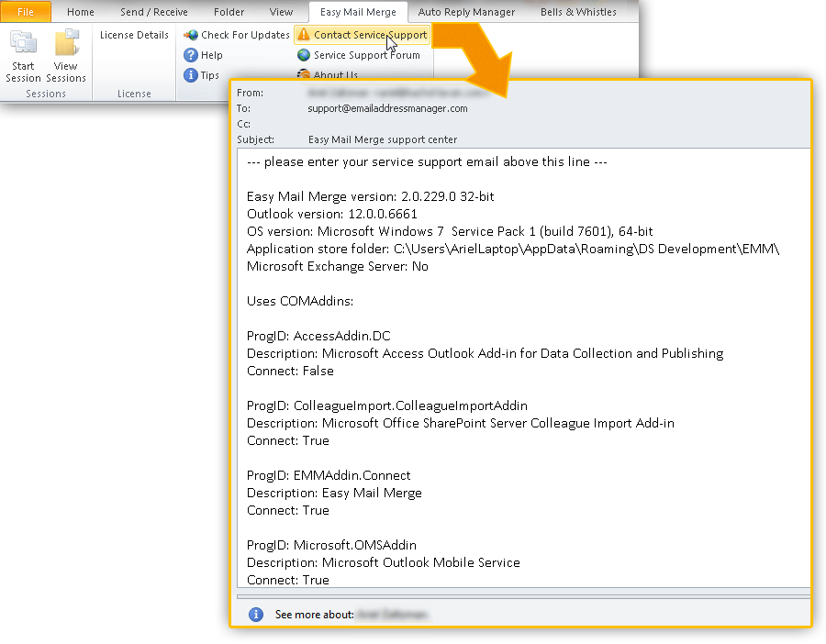Click the Check For Updates globe icon
Viewport: 826px width, 644px height.
coord(191,35)
